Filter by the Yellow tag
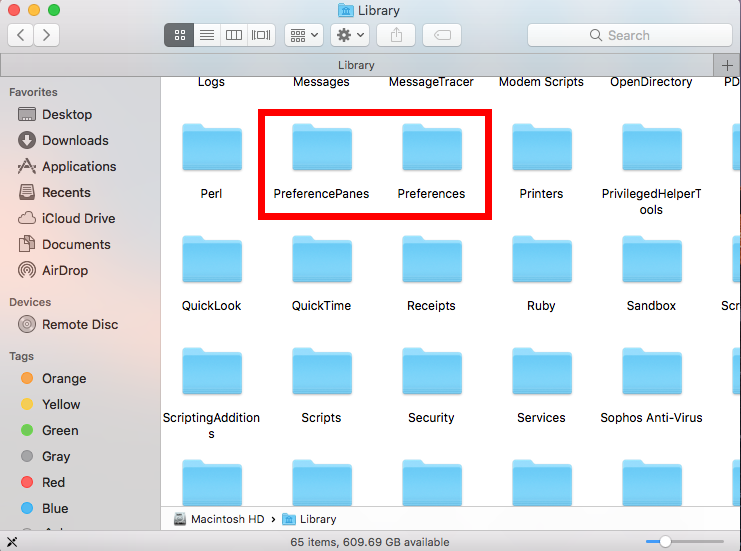Image resolution: width=741 pixels, height=551 pixels. coord(51,405)
